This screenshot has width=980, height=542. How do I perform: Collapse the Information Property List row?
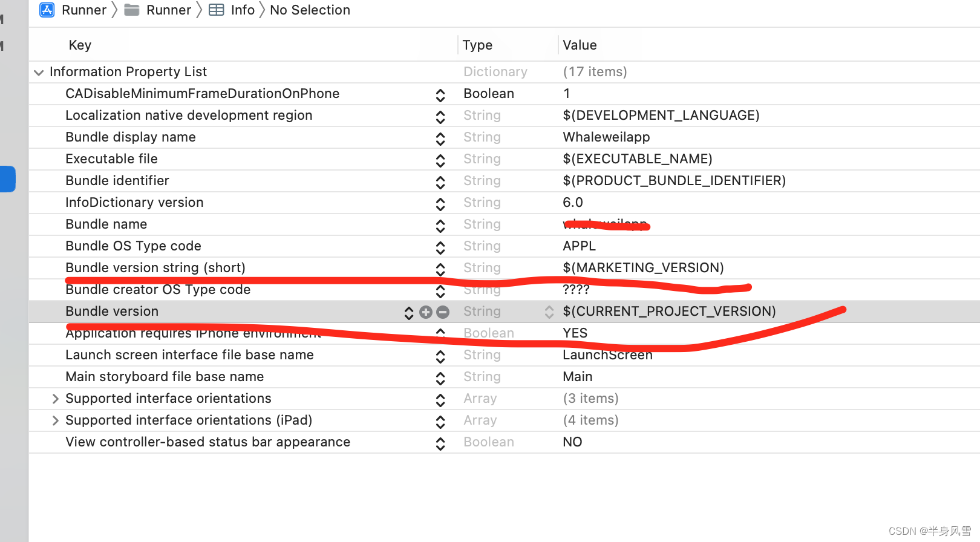tap(39, 73)
